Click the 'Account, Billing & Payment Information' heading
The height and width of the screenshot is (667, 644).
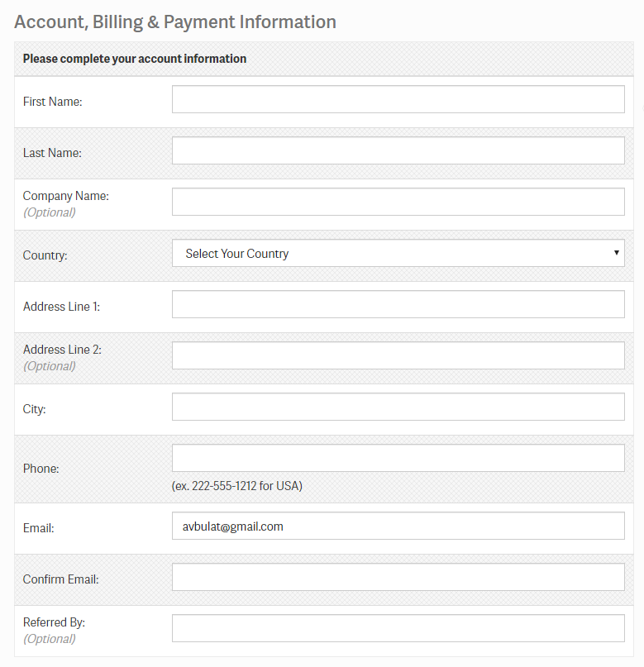point(175,21)
